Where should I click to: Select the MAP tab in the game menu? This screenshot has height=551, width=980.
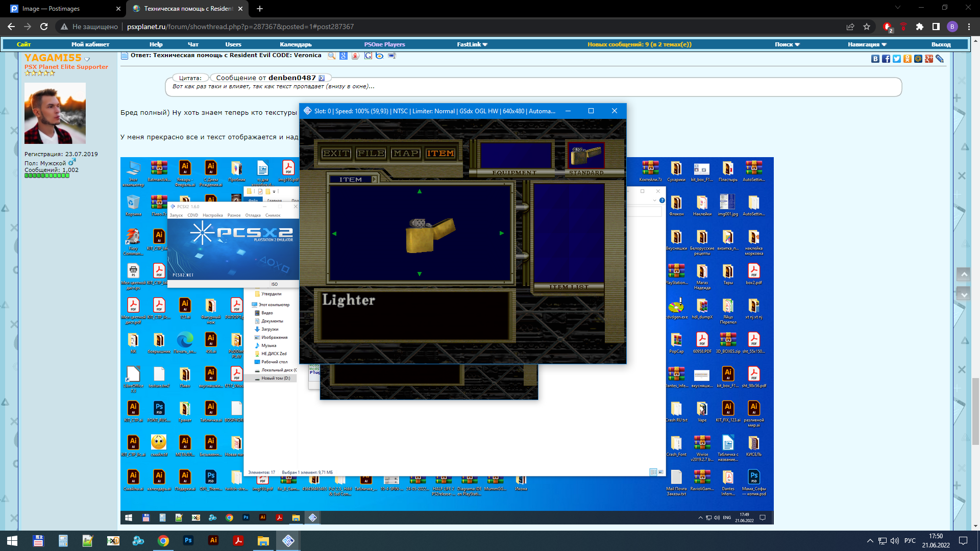coord(406,153)
